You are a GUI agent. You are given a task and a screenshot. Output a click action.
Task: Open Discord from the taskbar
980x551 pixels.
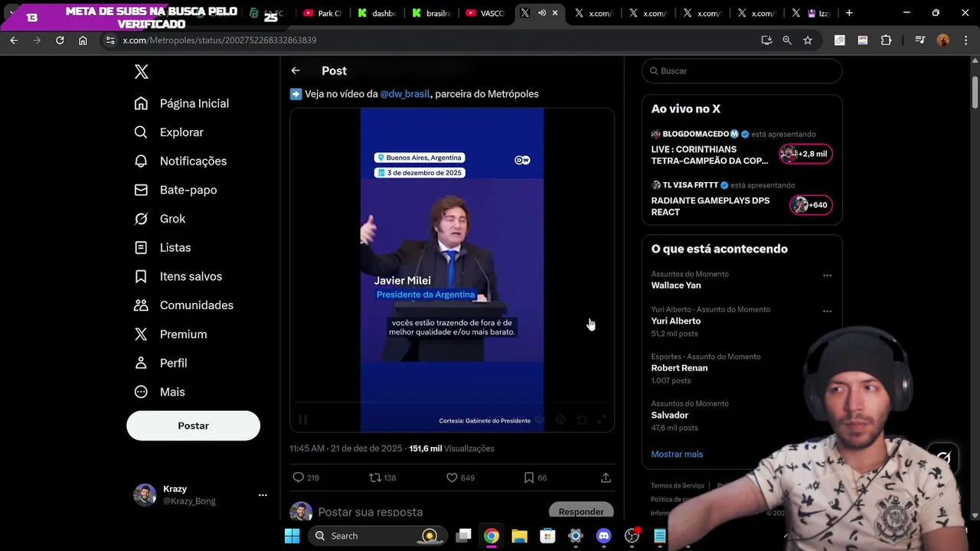click(603, 536)
